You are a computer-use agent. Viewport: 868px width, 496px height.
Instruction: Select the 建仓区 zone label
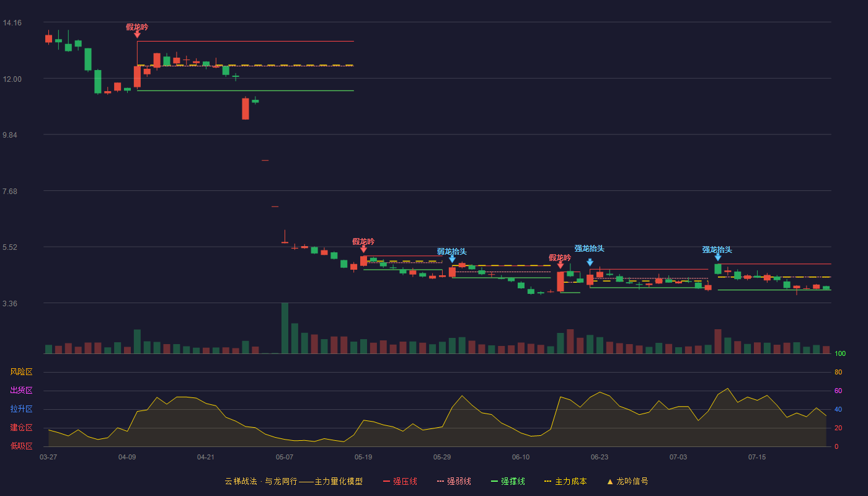click(x=21, y=428)
